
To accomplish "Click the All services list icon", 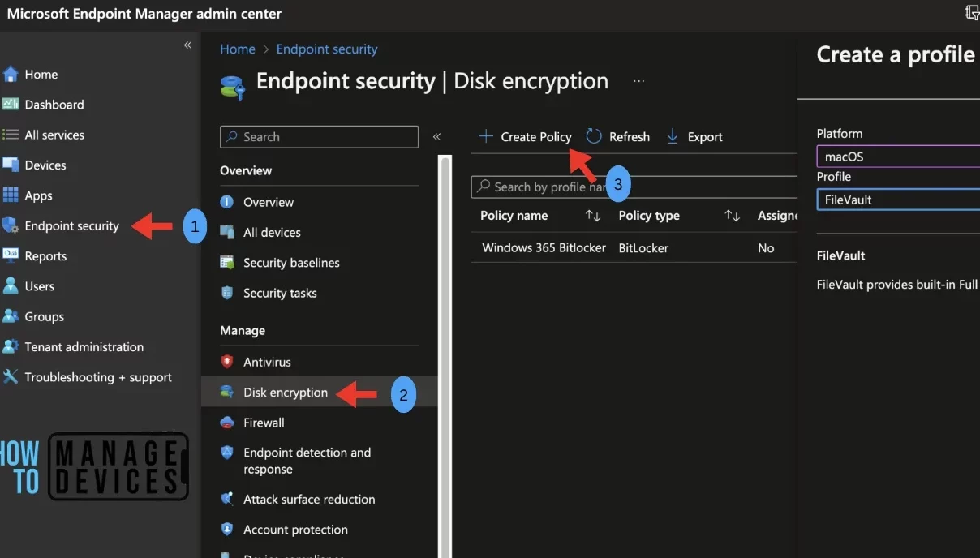I will 11,135.
